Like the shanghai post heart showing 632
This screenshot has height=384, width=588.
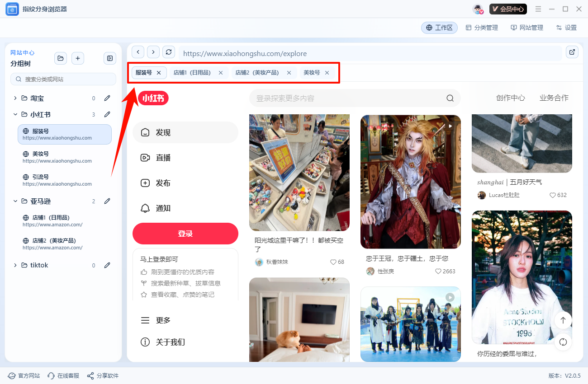[x=552, y=195]
